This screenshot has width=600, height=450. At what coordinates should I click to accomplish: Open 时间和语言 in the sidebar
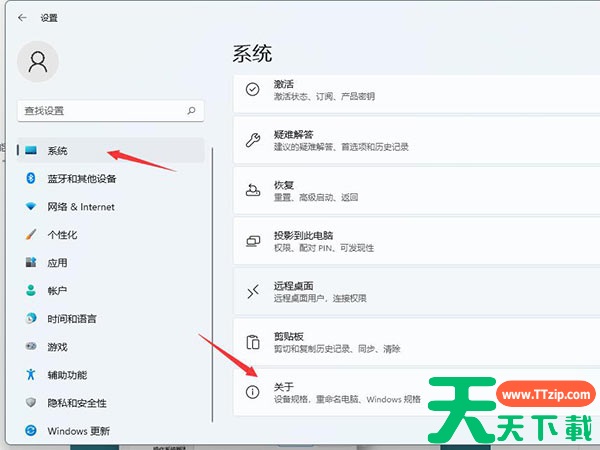111,318
